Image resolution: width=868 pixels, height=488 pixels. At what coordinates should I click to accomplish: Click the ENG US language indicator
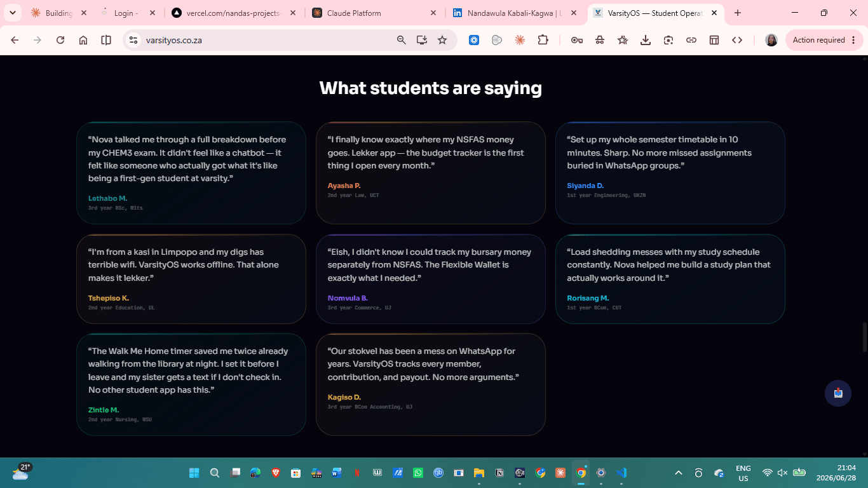743,473
